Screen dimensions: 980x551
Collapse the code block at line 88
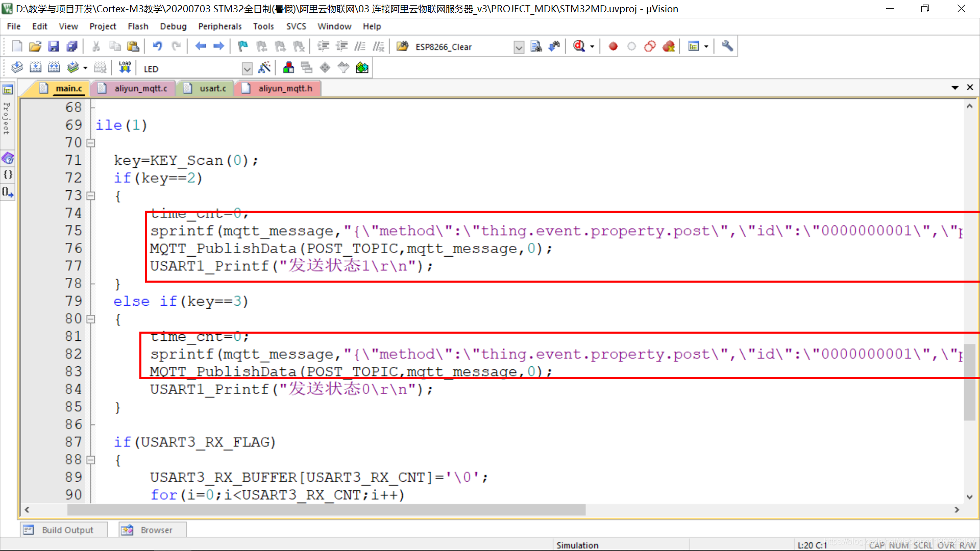(x=91, y=460)
